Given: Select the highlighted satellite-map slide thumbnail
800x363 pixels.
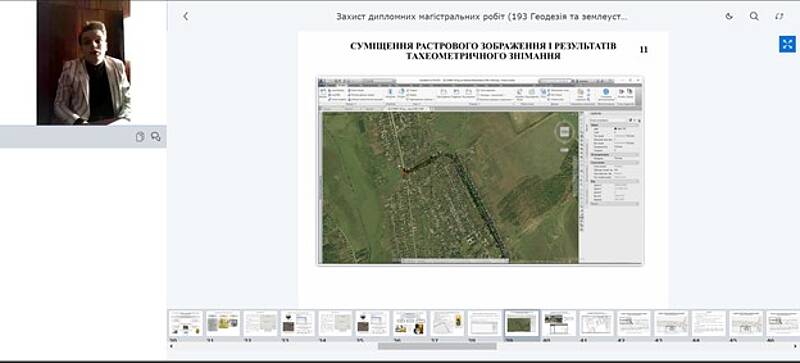Looking at the screenshot, I should tap(521, 324).
